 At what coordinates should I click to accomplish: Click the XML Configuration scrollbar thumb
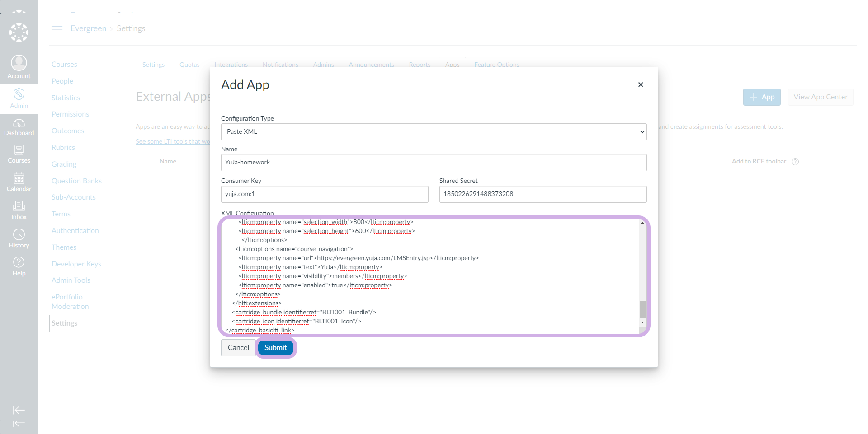(642, 309)
